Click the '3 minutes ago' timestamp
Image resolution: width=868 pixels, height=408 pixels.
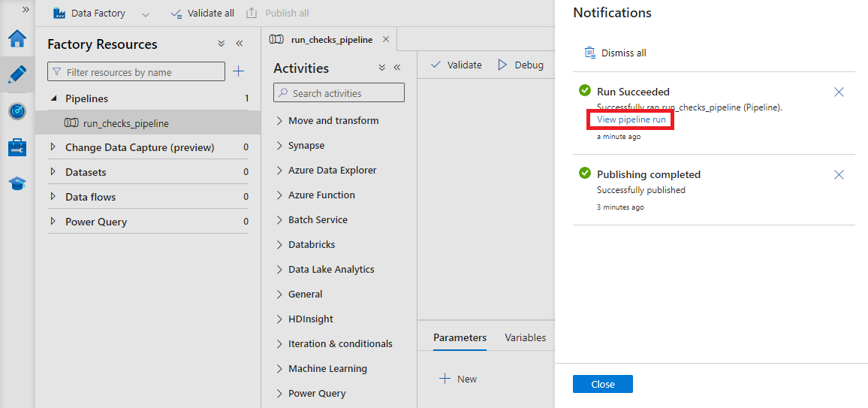[620, 207]
